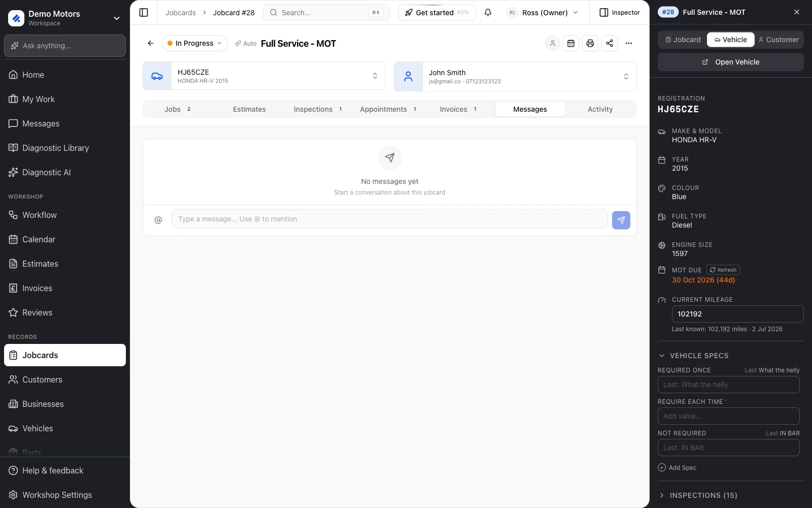Select the Jobcard tab in side panel

point(683,40)
